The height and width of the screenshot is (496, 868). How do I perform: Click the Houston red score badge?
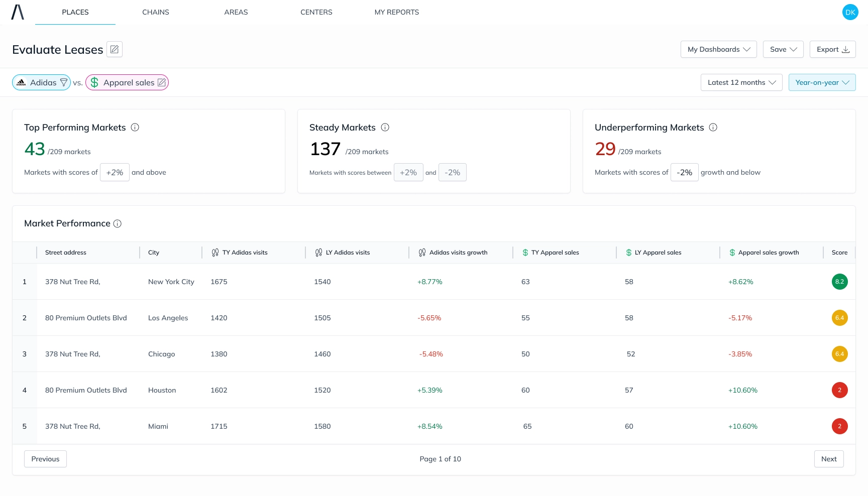[x=840, y=390]
